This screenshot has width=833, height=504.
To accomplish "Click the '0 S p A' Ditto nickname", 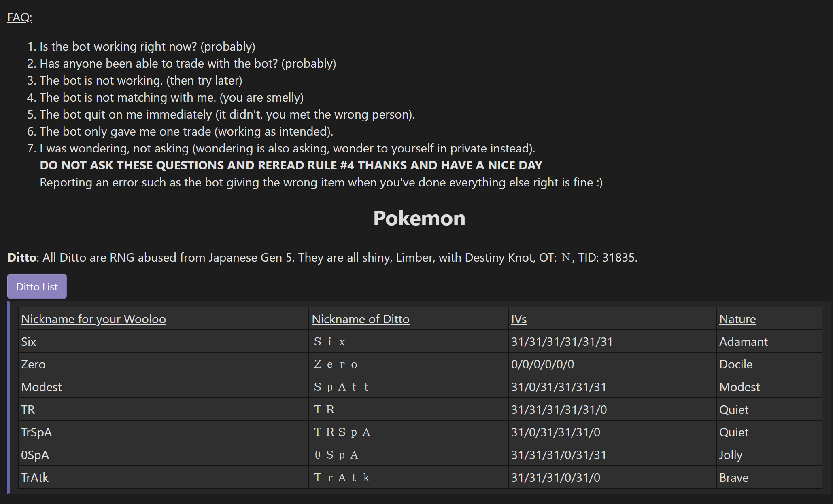I will (x=337, y=455).
